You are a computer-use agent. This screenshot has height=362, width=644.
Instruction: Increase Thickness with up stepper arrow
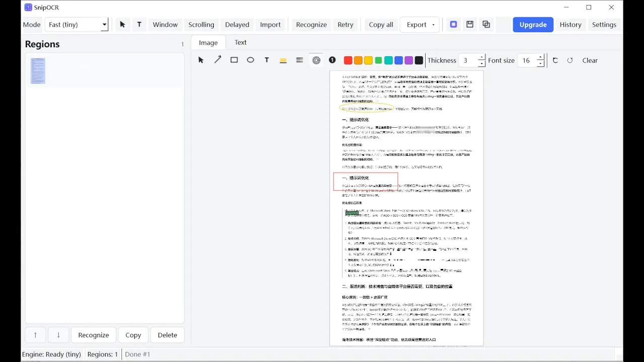pos(481,57)
